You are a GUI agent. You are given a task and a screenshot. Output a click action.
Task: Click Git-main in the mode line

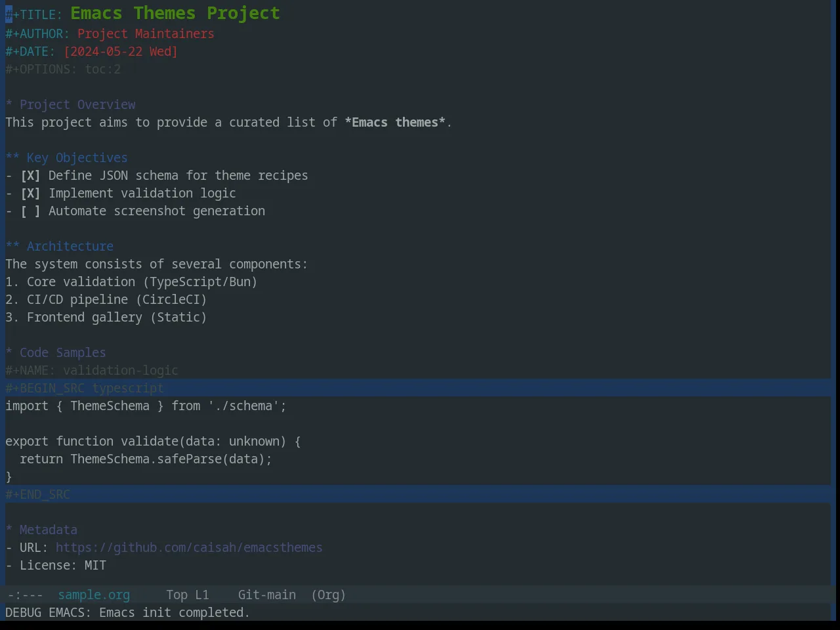pos(266,595)
